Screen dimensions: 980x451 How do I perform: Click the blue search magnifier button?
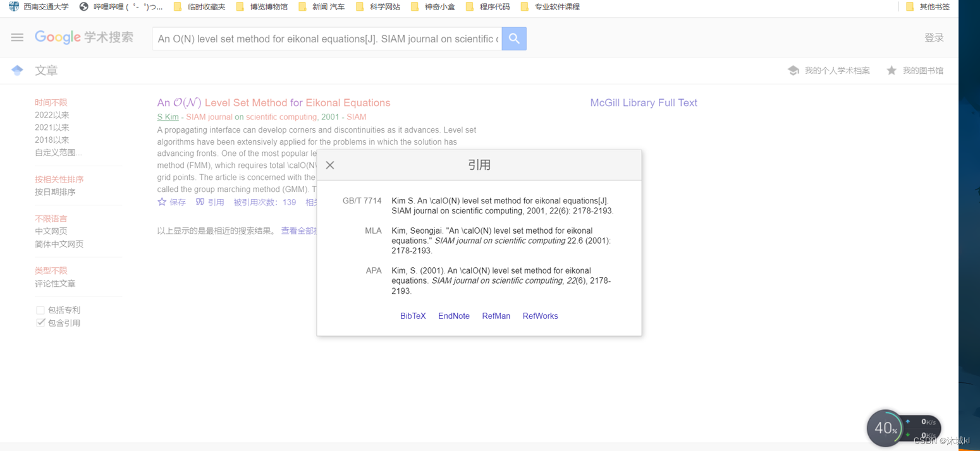(x=514, y=39)
